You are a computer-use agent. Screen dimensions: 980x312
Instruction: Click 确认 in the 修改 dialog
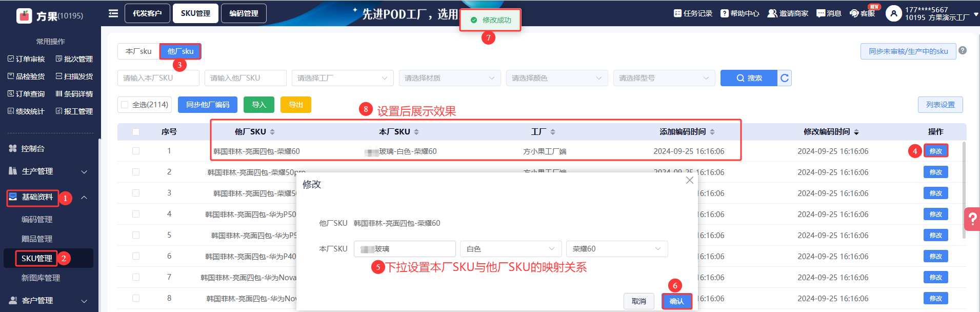[x=677, y=301]
